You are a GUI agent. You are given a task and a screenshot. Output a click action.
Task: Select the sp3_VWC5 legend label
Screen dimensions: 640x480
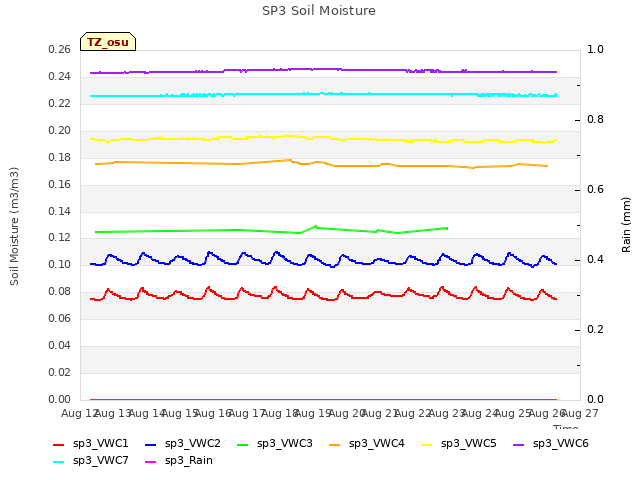(469, 444)
